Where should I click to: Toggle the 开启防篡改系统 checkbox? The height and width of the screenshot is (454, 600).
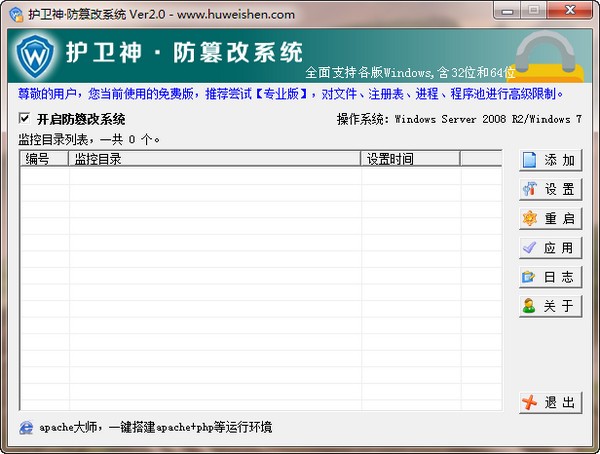(25, 119)
